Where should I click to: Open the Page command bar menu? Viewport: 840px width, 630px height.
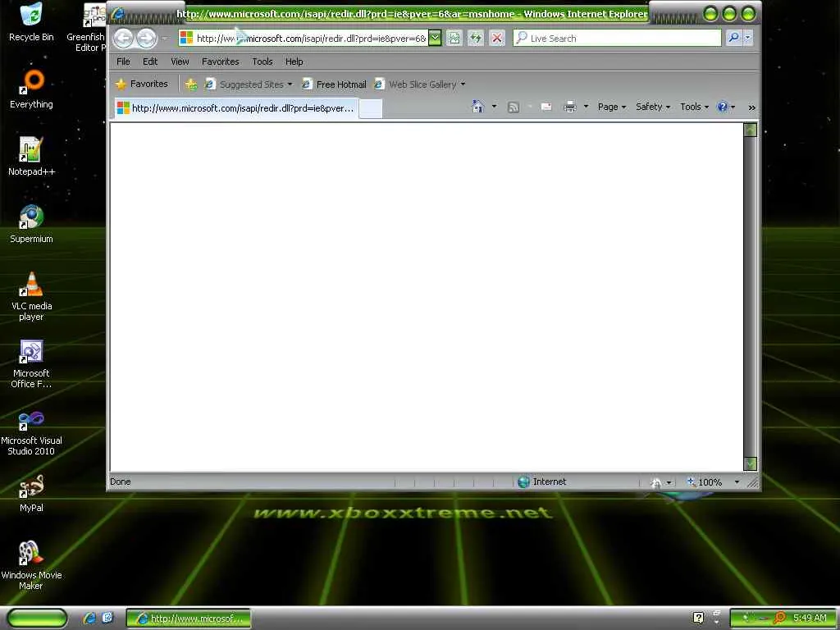612,107
